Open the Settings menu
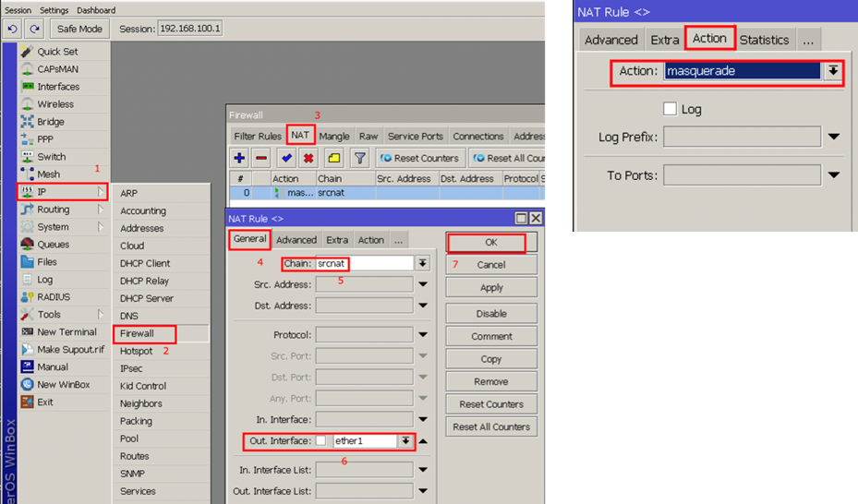858x504 pixels. (54, 10)
